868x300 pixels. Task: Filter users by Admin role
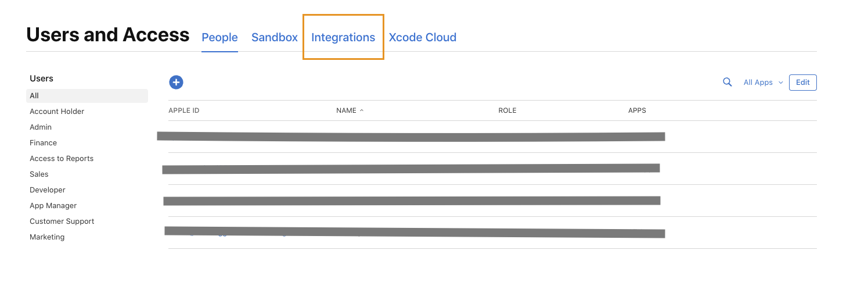[x=41, y=127]
